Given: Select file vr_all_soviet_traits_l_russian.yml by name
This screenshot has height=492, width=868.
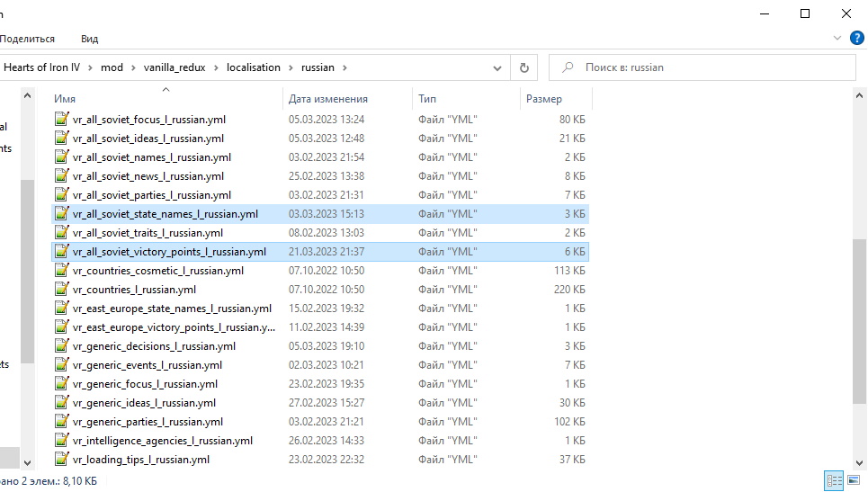Looking at the screenshot, I should (x=148, y=233).
